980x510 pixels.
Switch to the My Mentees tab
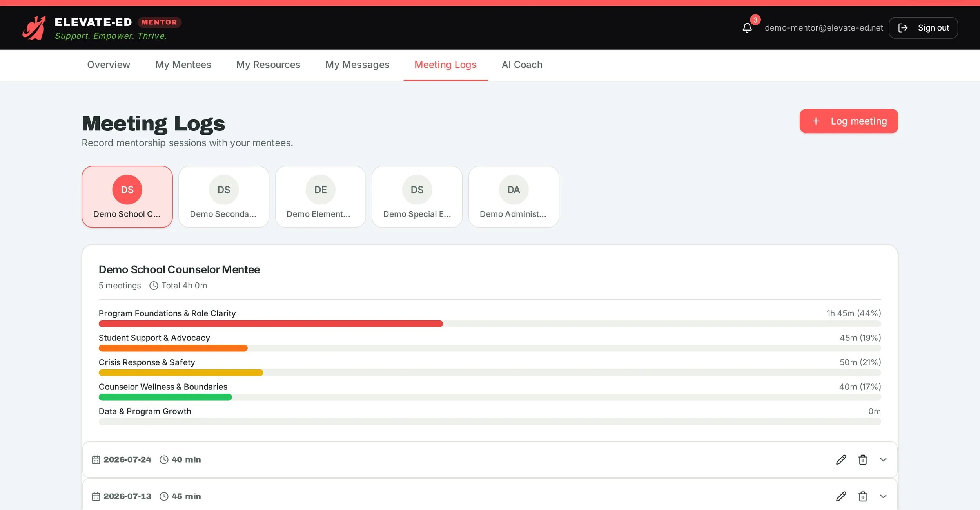tap(183, 65)
